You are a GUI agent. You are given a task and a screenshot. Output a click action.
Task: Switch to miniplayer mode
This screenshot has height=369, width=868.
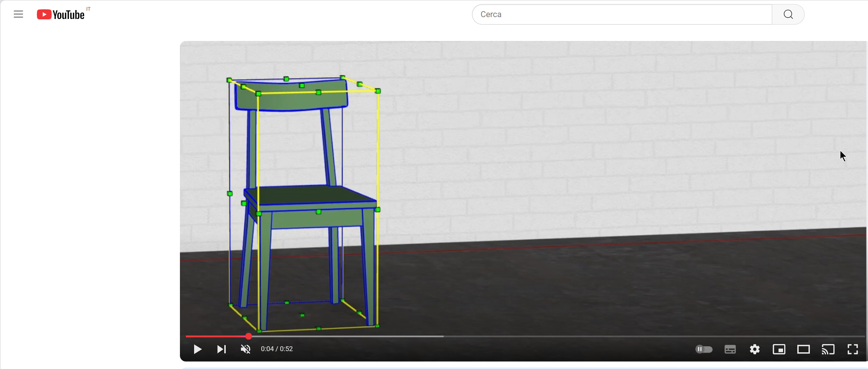(779, 349)
